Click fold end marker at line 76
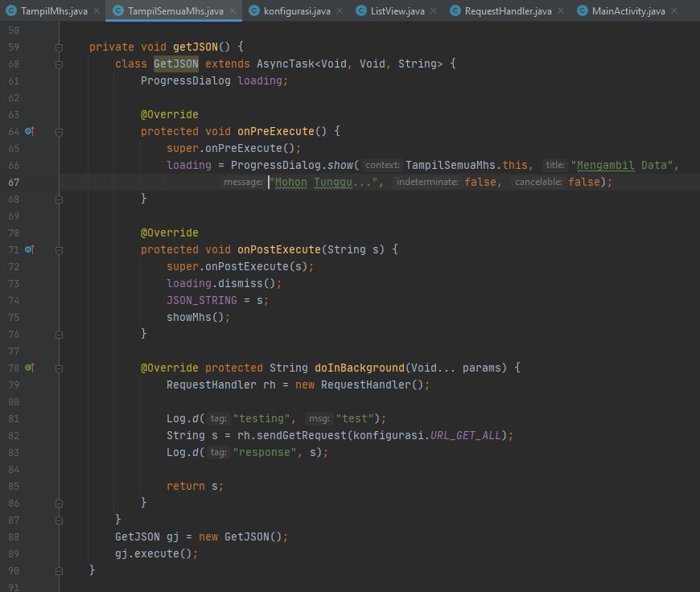 coord(59,335)
